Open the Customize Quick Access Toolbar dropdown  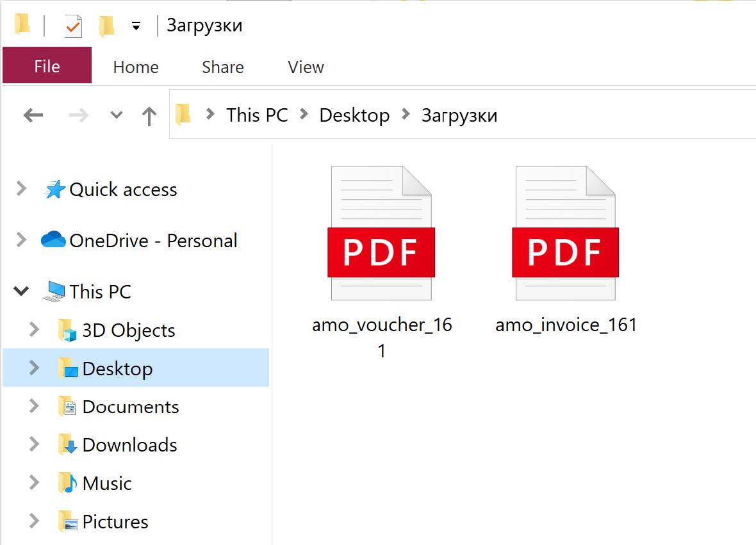pos(136,26)
